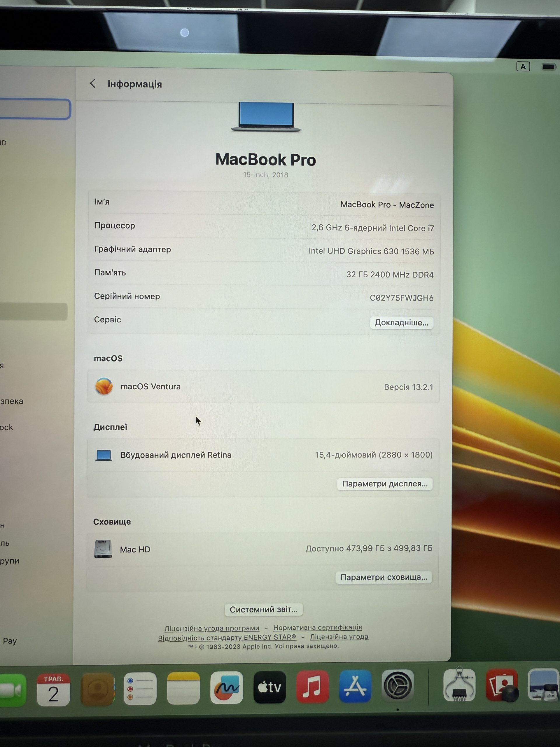Click the Вбудований дисплей Retina label

pyautogui.click(x=176, y=455)
